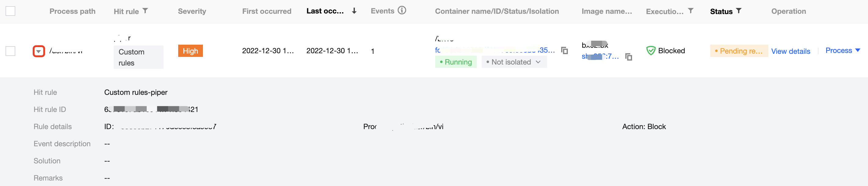
Task: Click the orange High severity tag
Action: (190, 51)
